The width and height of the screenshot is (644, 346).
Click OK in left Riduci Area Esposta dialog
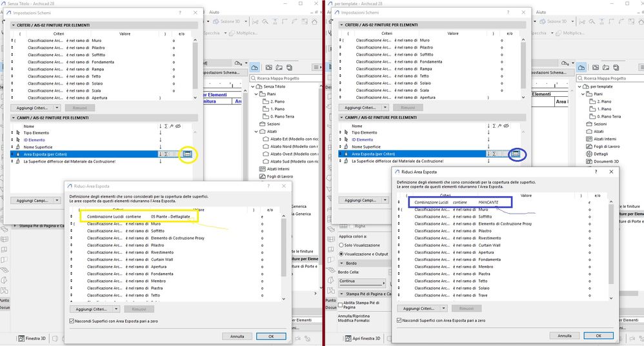pos(271,336)
